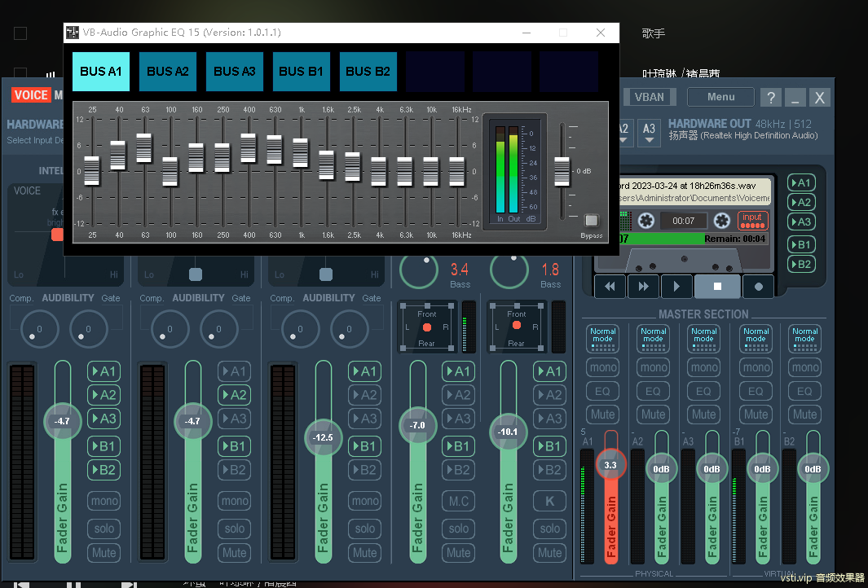Enable EQ on the B2 master bus
This screenshot has height=588, width=868.
(805, 391)
